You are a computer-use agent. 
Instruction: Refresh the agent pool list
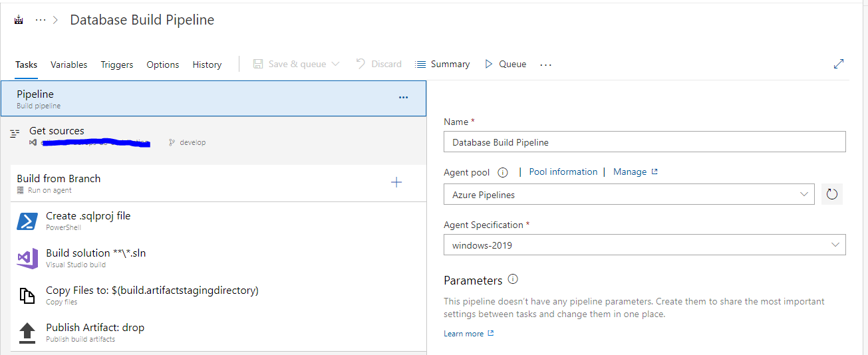tap(831, 195)
